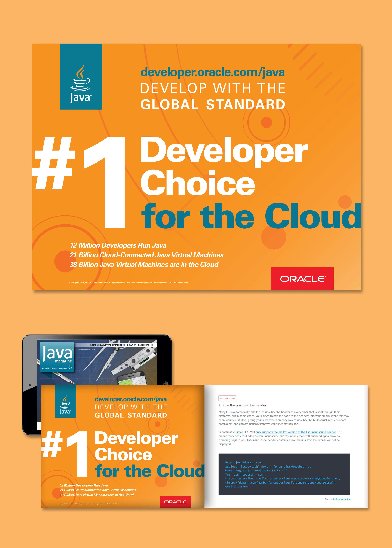Open developer.oracle.com/java link on large poster

click(x=213, y=72)
